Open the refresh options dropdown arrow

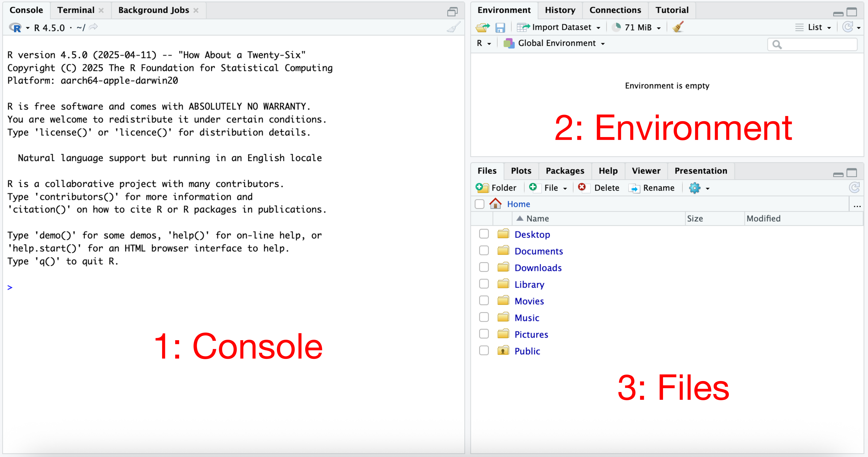point(859,28)
